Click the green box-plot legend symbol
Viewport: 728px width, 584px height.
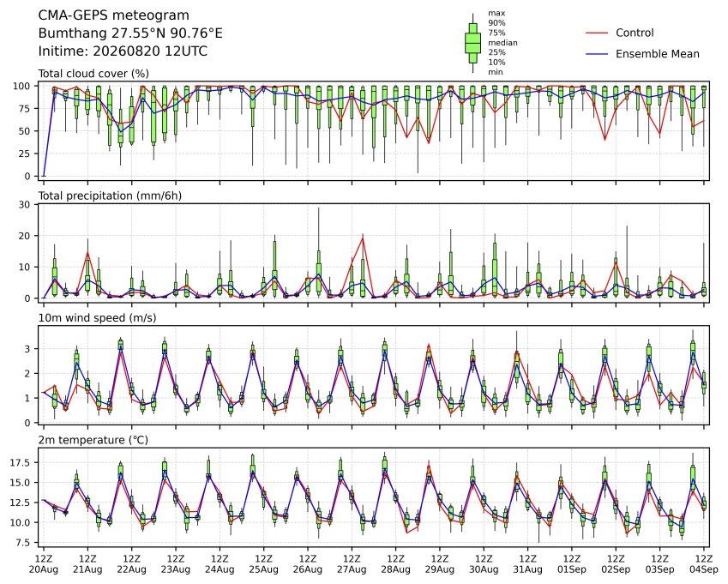pyautogui.click(x=472, y=43)
